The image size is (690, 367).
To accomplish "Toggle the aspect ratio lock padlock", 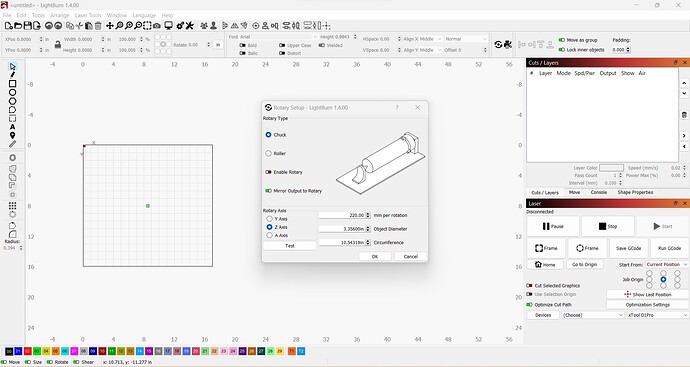I will click(58, 44).
